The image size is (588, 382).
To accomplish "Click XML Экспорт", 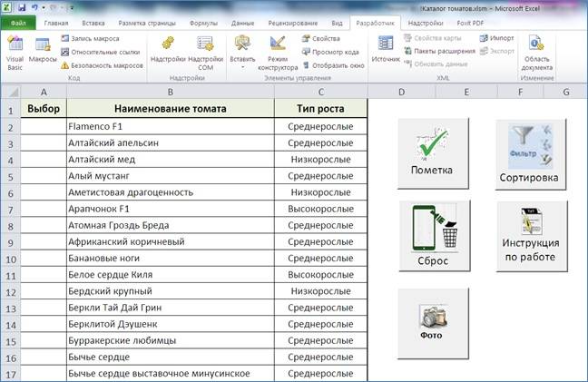I will (497, 51).
